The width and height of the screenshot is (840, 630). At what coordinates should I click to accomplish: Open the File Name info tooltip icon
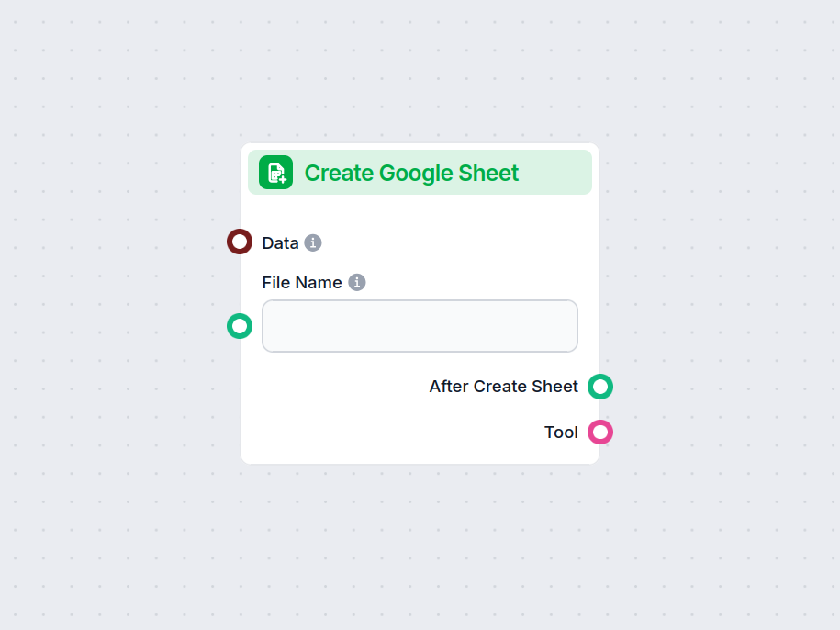click(357, 283)
